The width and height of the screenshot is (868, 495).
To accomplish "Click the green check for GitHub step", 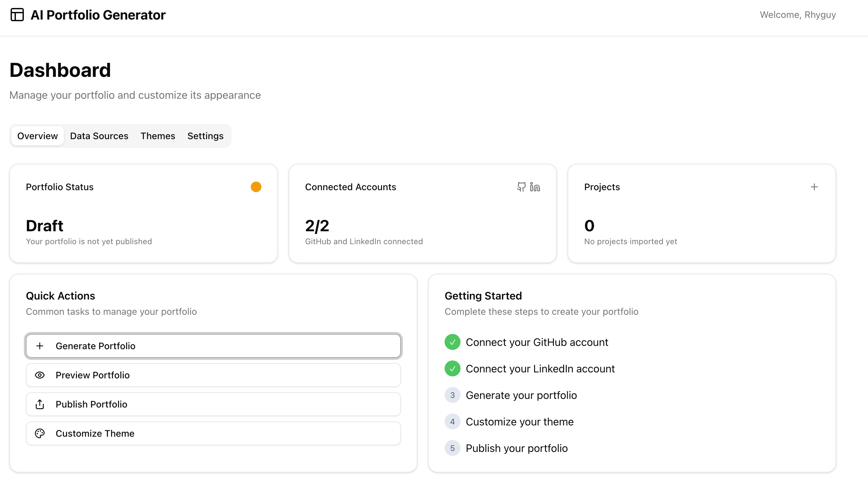I will point(452,342).
